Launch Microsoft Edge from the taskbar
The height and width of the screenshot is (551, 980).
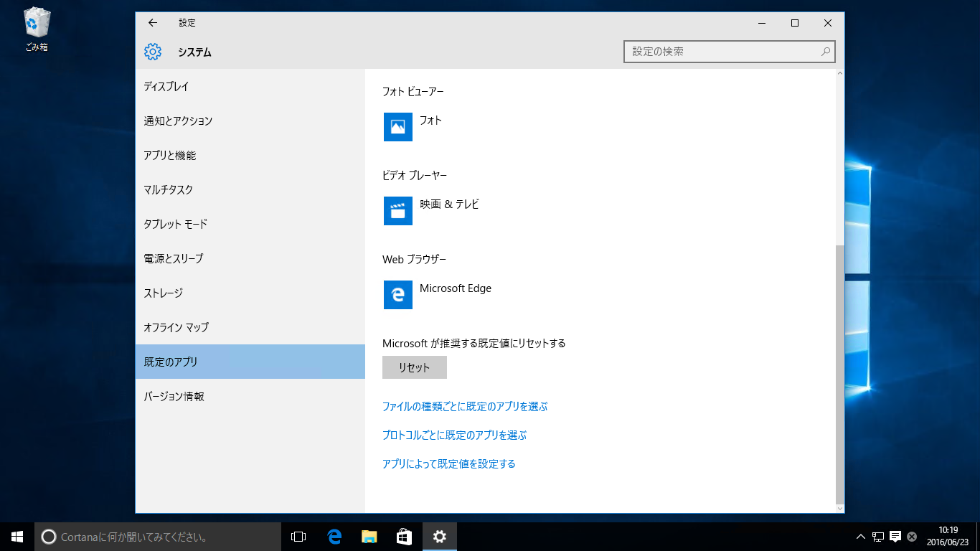pyautogui.click(x=334, y=536)
